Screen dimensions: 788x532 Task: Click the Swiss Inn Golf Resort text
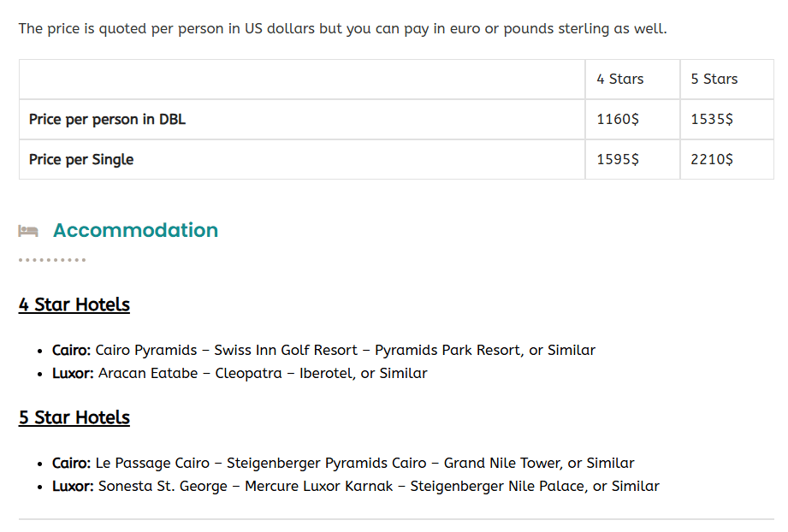[286, 350]
